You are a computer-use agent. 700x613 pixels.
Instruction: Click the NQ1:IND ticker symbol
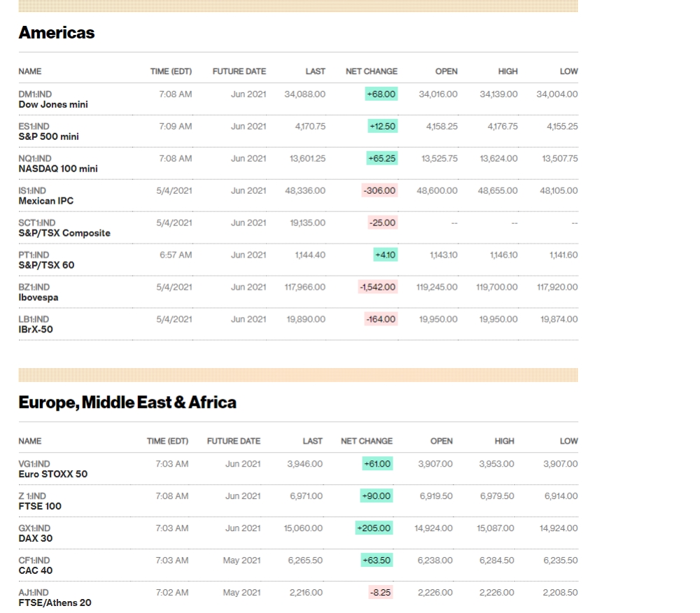point(35,158)
